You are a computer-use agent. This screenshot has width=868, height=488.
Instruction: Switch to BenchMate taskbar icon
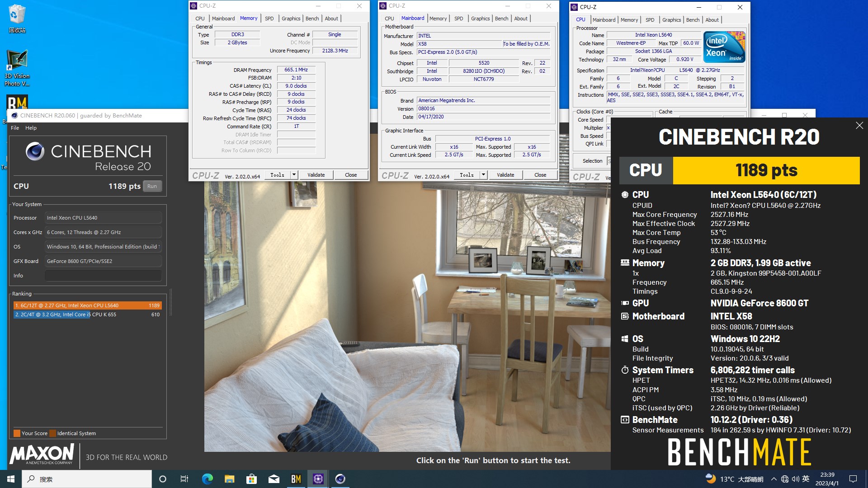[x=296, y=479]
